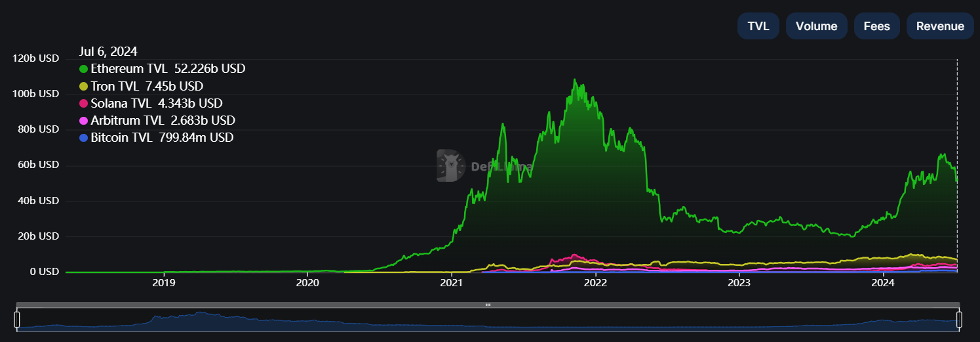This screenshot has width=980, height=342.
Task: Click the Solana TVL red legend dot
Action: click(83, 104)
